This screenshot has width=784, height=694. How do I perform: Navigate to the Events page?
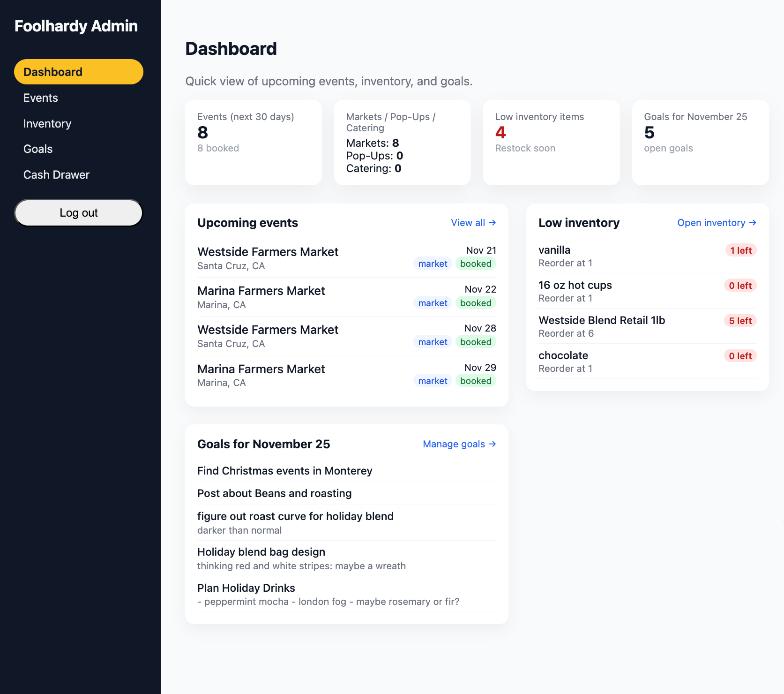(x=40, y=98)
